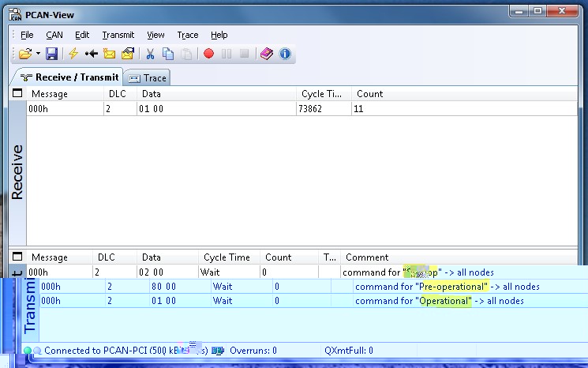The image size is (588, 368).
Task: Save with the floppy disk icon
Action: coord(51,54)
